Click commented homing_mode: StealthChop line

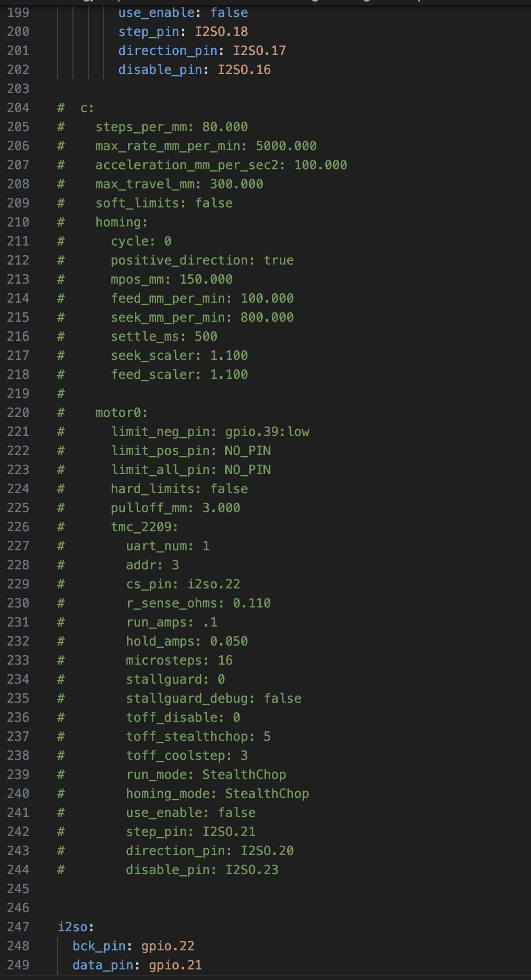(x=217, y=794)
